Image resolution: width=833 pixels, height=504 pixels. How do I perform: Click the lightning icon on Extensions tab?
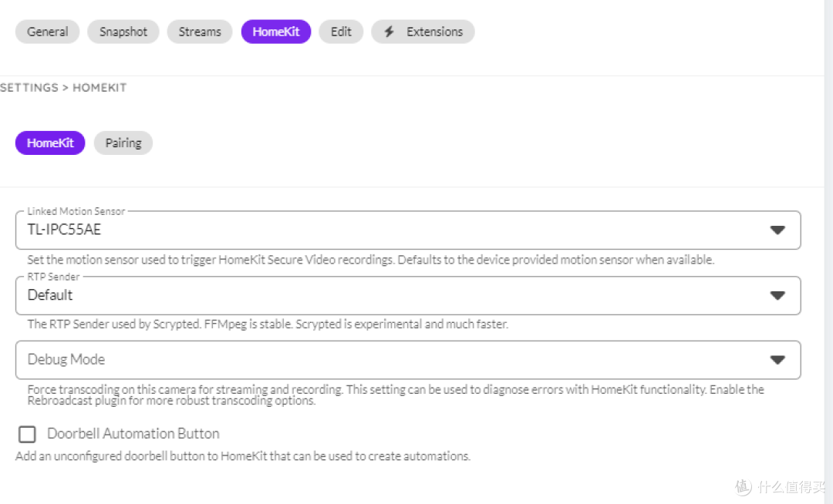(x=388, y=32)
